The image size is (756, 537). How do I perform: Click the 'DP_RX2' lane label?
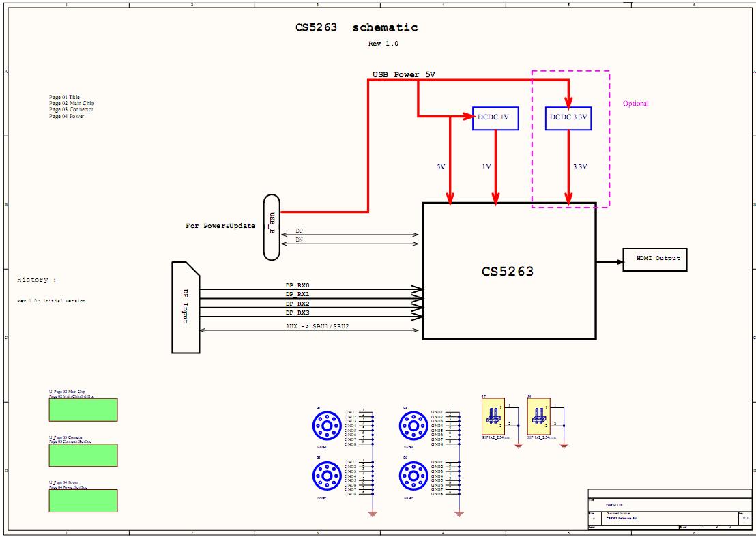297,304
